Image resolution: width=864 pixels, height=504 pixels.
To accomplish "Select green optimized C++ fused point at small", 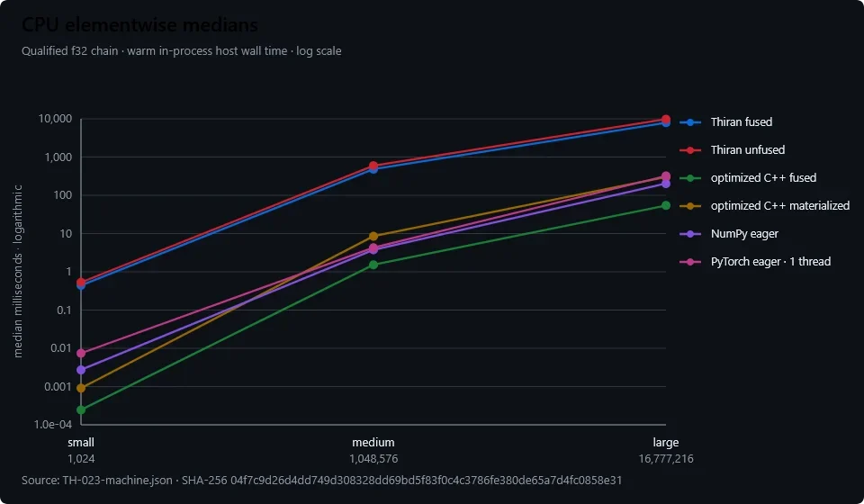I will point(81,409).
